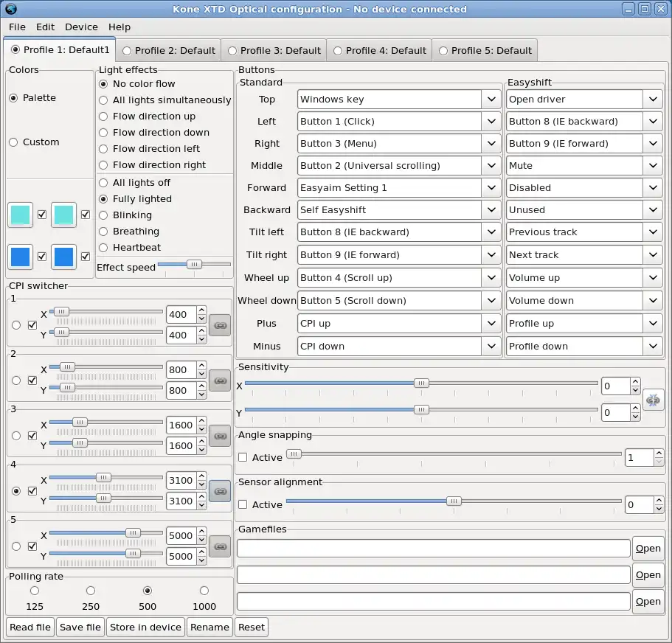The width and height of the screenshot is (672, 643).
Task: Select the Breathing light effect
Action: coord(103,232)
